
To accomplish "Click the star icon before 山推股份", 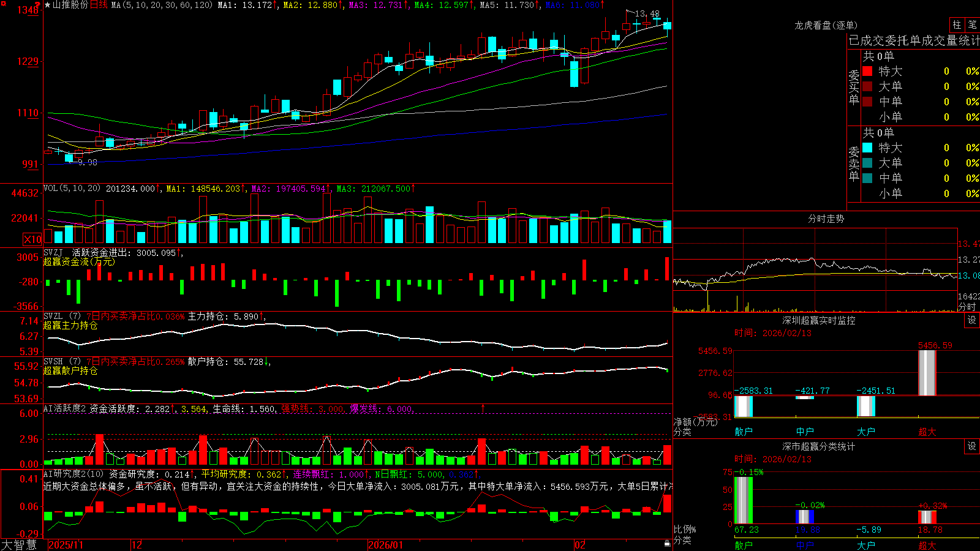I will [47, 5].
